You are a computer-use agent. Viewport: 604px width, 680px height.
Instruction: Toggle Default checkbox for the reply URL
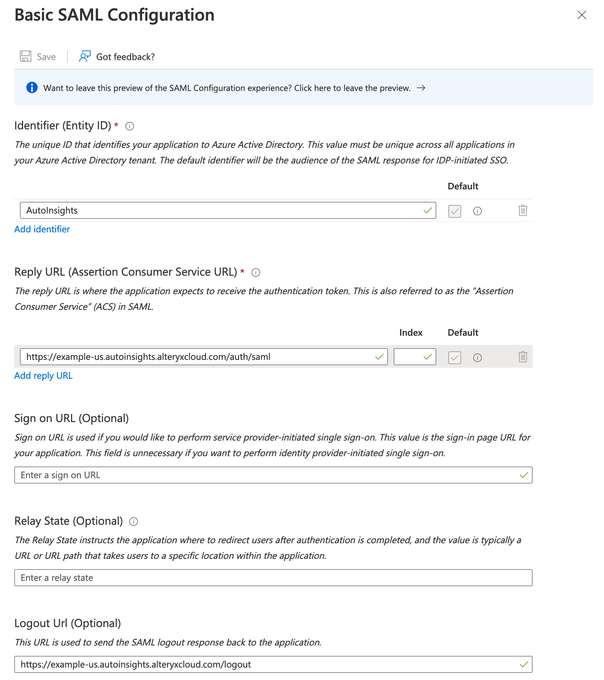455,357
